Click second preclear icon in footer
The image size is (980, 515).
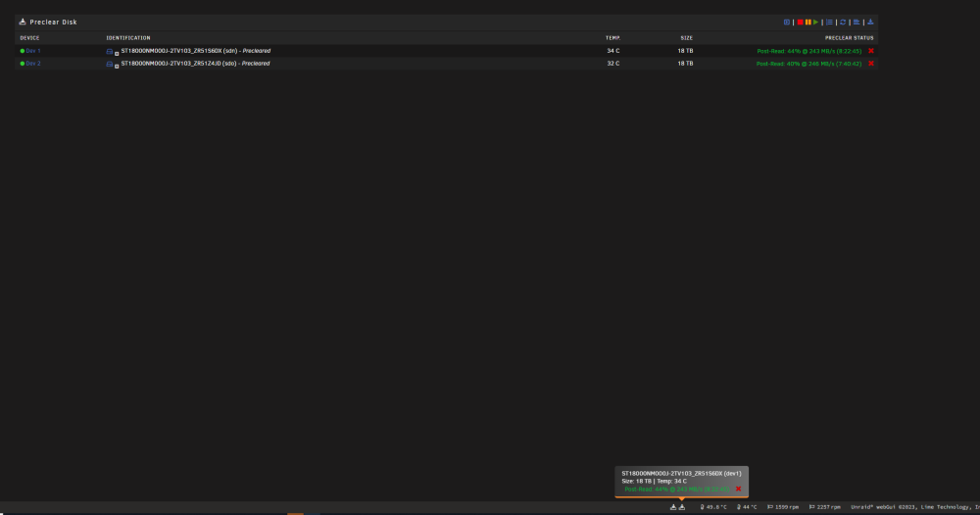coord(682,507)
